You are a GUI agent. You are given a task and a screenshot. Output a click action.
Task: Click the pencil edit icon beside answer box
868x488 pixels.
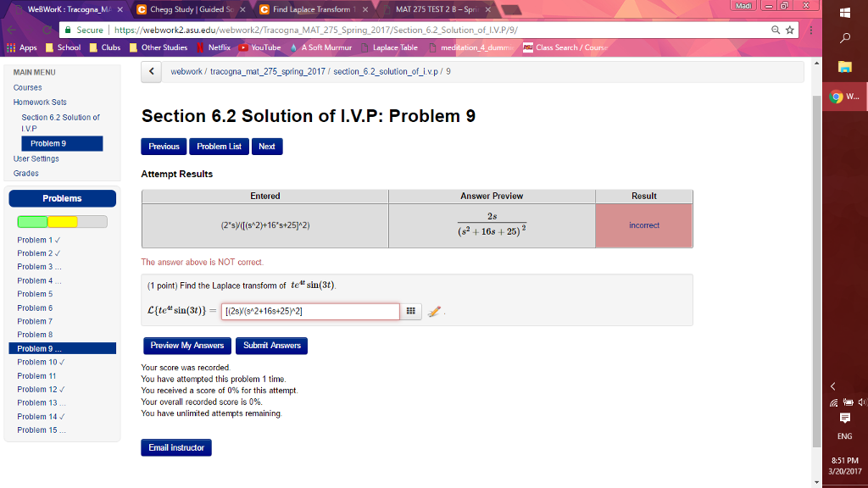coord(435,312)
